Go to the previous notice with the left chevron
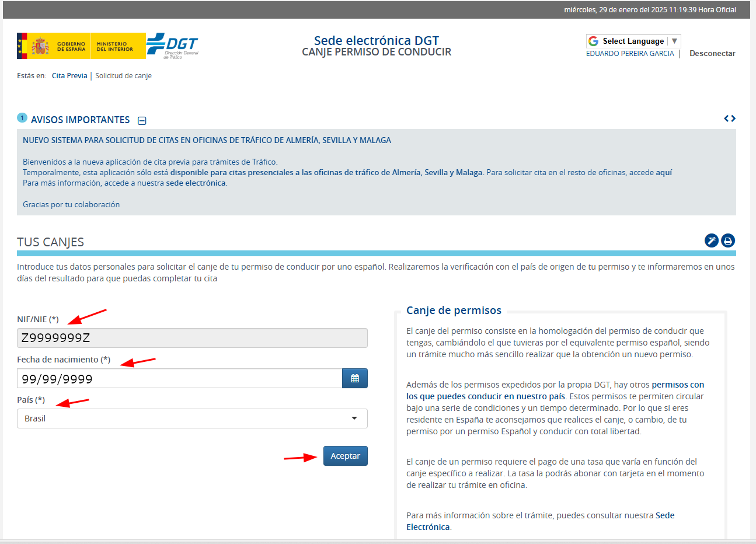 click(726, 118)
